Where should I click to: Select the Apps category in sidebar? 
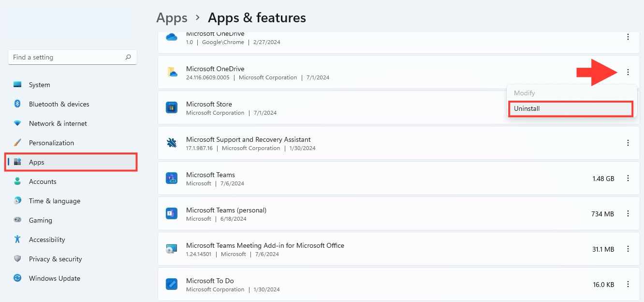[x=72, y=162]
